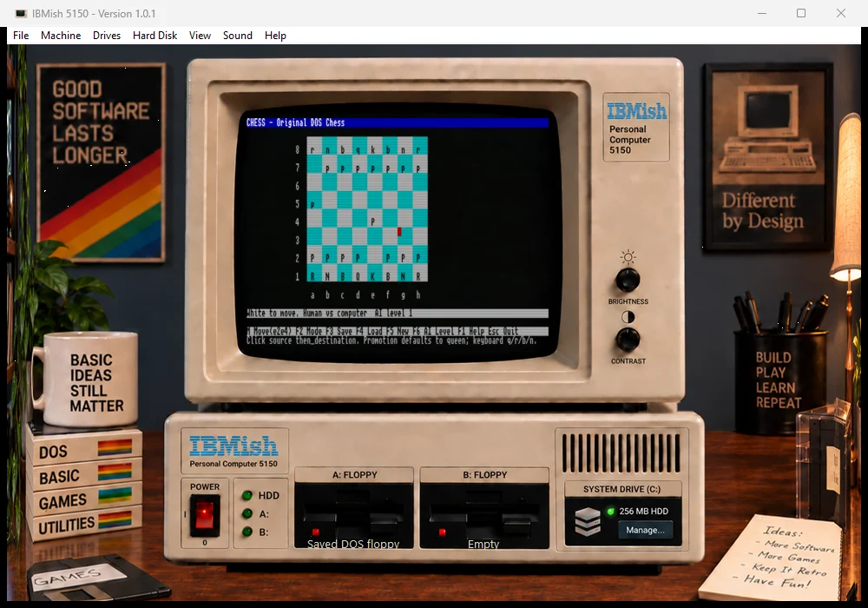This screenshot has width=868, height=608.
Task: Click the black pawn on a5
Action: point(312,204)
